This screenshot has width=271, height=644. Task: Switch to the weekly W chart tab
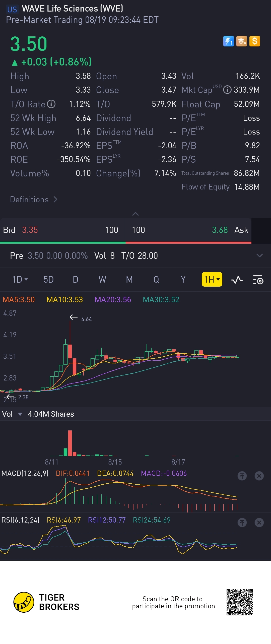tap(102, 279)
